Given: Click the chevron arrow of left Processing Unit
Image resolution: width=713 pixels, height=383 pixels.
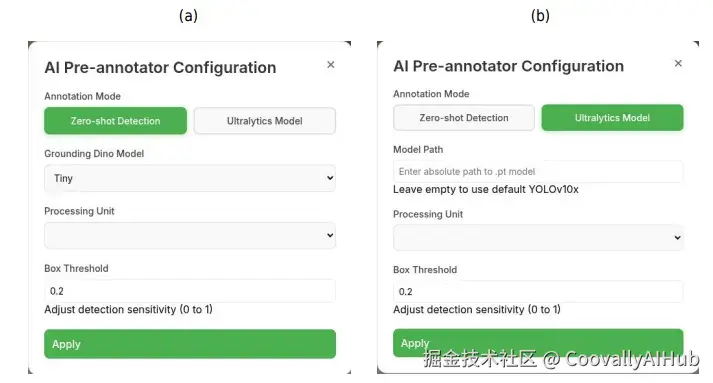Looking at the screenshot, I should (330, 236).
